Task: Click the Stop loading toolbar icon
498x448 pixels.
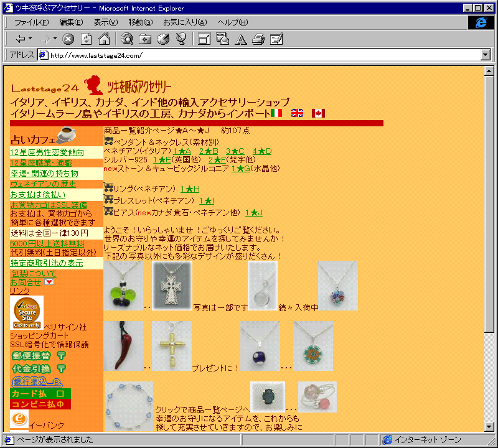Action: click(x=68, y=39)
